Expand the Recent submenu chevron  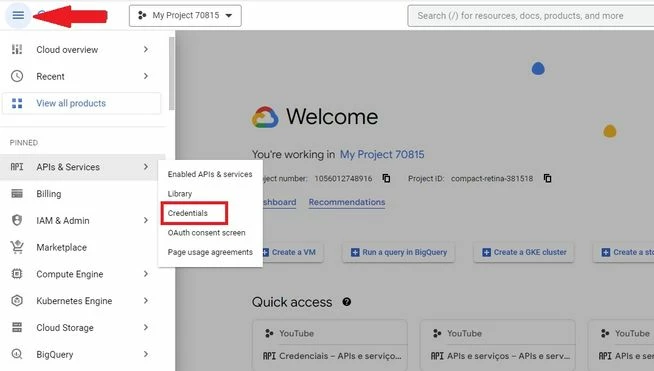146,76
